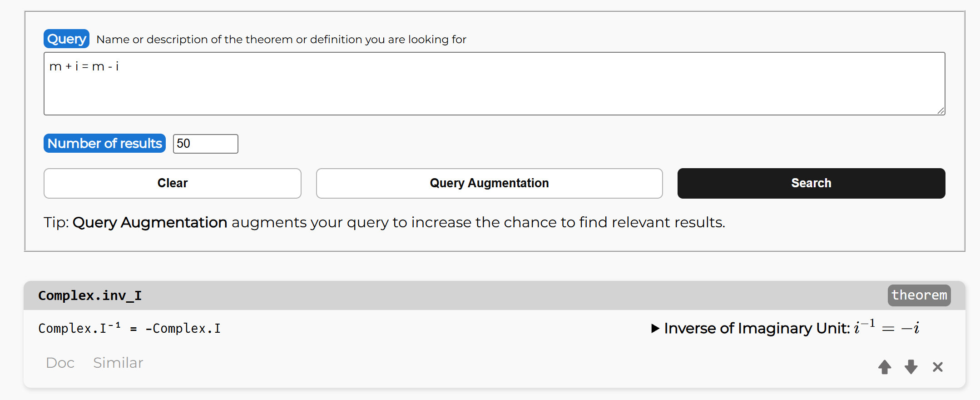
Task: Downvote the Complex.inv_I result
Action: pos(911,367)
